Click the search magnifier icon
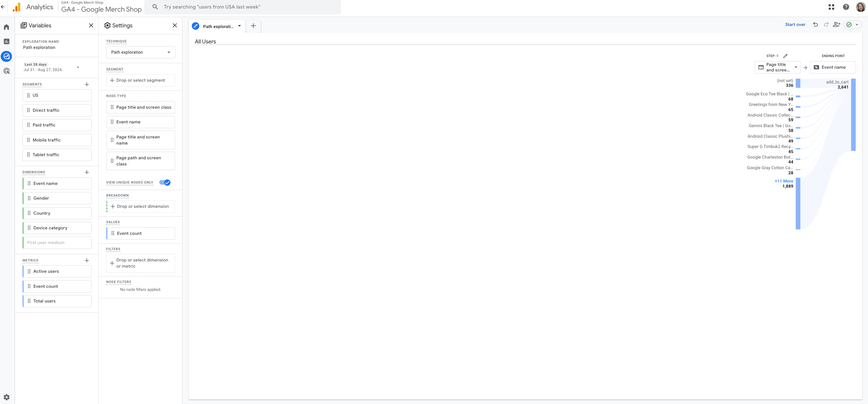This screenshot has height=404, width=868. 155,7
